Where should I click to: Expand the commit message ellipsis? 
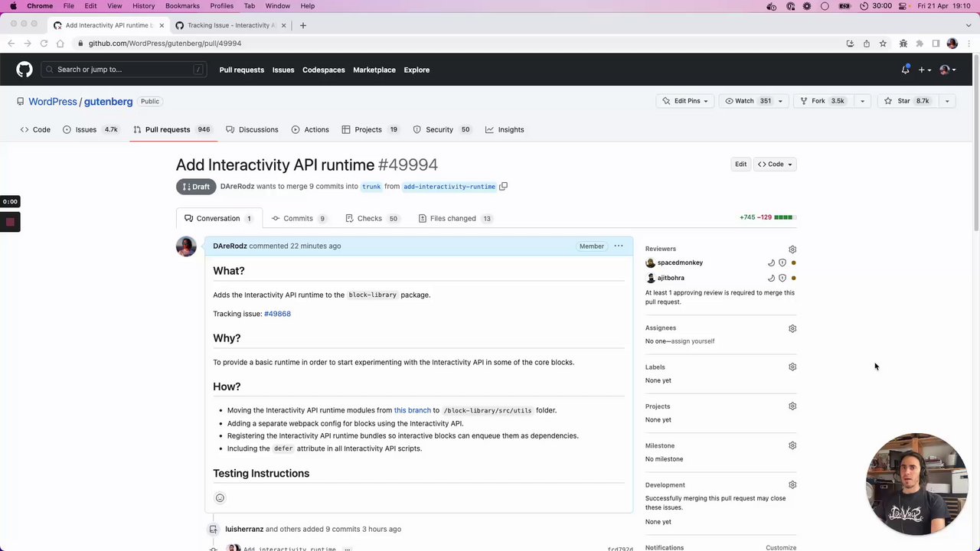tap(347, 549)
